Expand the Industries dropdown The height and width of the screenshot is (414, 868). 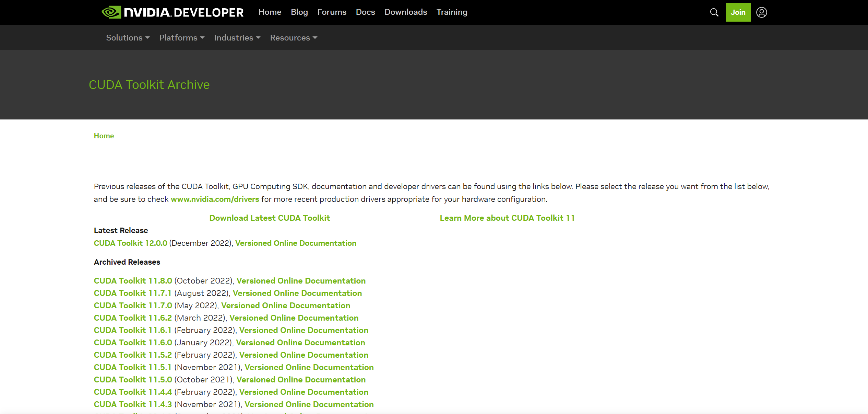[x=237, y=38]
